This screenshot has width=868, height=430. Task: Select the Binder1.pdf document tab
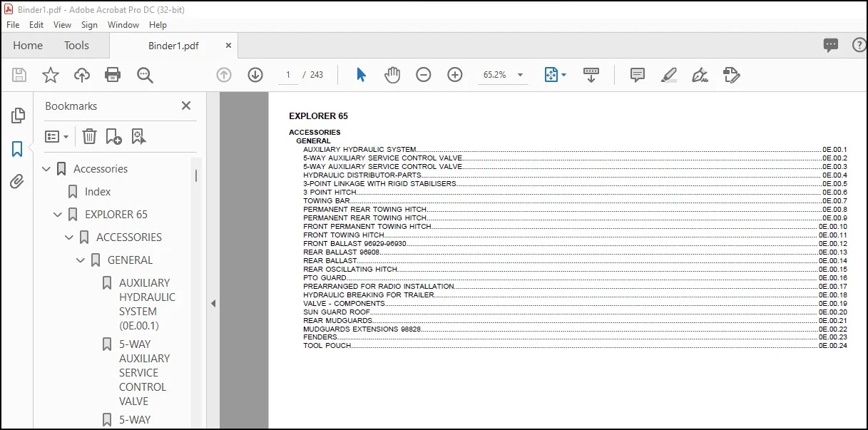[173, 46]
